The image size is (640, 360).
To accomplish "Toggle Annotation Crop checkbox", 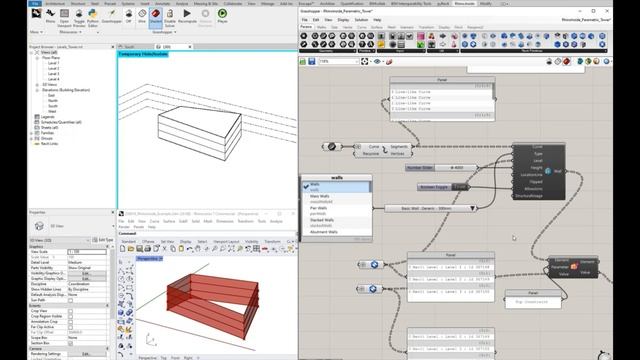I will [x=70, y=322].
